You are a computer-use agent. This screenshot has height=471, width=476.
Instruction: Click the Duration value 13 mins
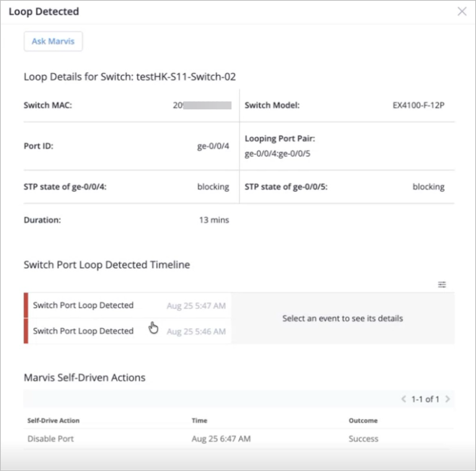[x=214, y=220]
